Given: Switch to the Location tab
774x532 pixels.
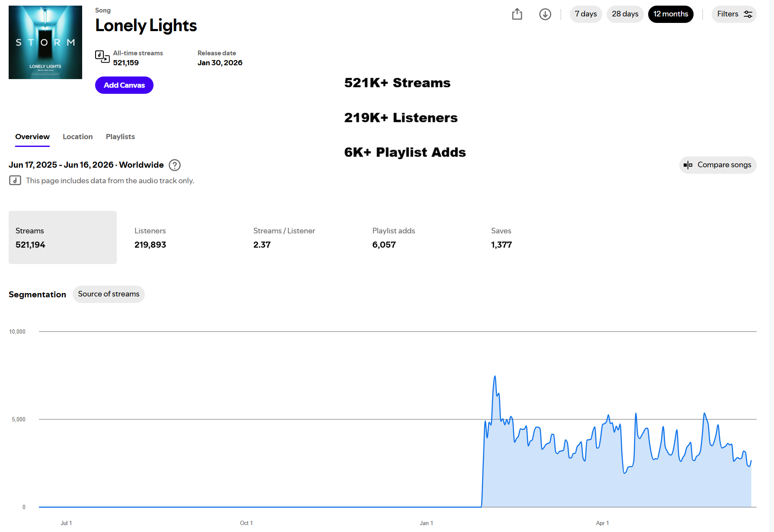Looking at the screenshot, I should (78, 137).
